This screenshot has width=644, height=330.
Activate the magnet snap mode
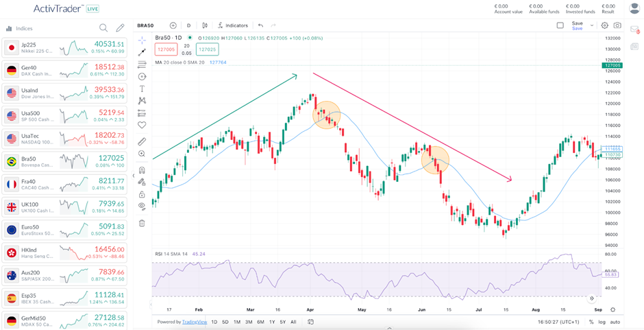[142, 169]
